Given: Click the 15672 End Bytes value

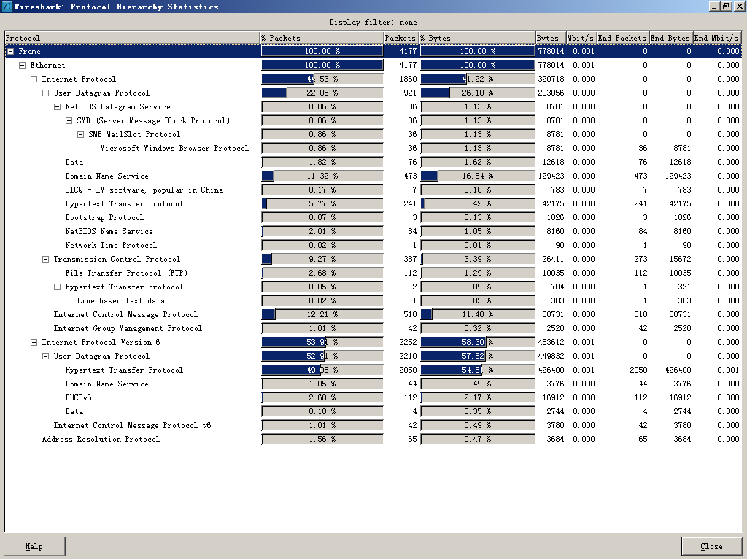Looking at the screenshot, I should (x=680, y=259).
